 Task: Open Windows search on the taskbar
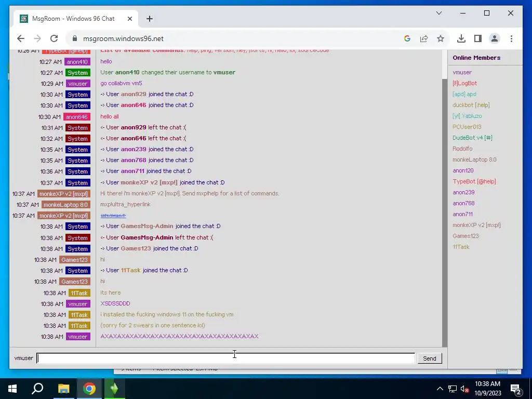click(x=37, y=389)
